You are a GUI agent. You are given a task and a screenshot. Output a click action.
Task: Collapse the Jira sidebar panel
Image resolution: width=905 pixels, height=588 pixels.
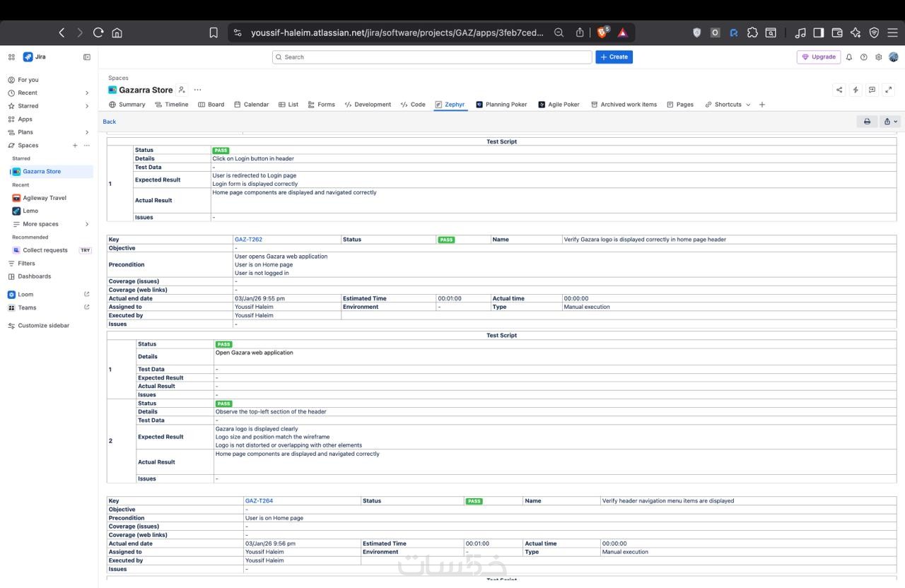(87, 57)
